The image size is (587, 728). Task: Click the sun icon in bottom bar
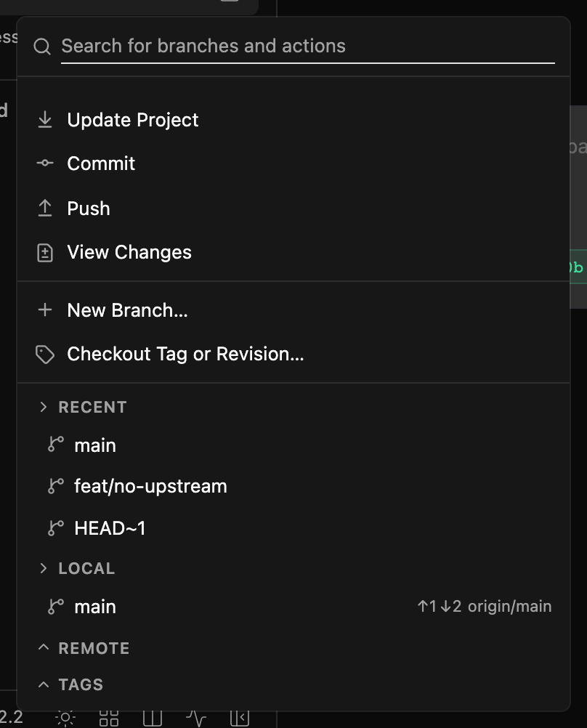(x=65, y=719)
